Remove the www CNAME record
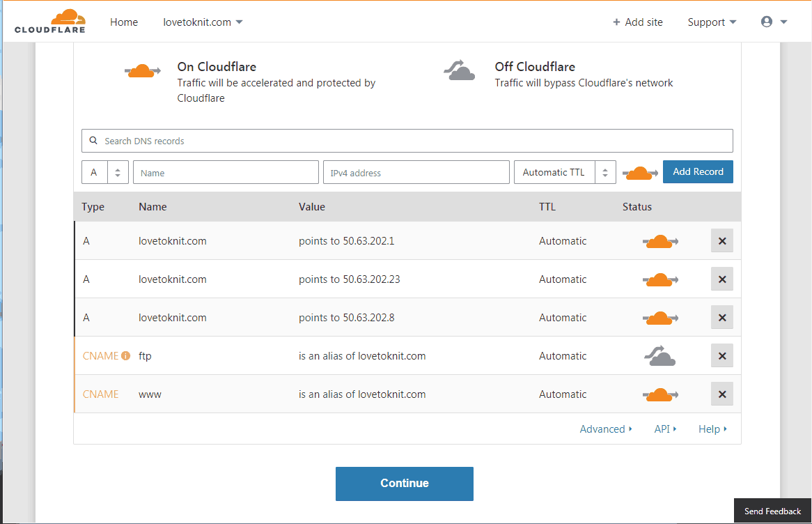This screenshot has width=812, height=524. click(722, 394)
